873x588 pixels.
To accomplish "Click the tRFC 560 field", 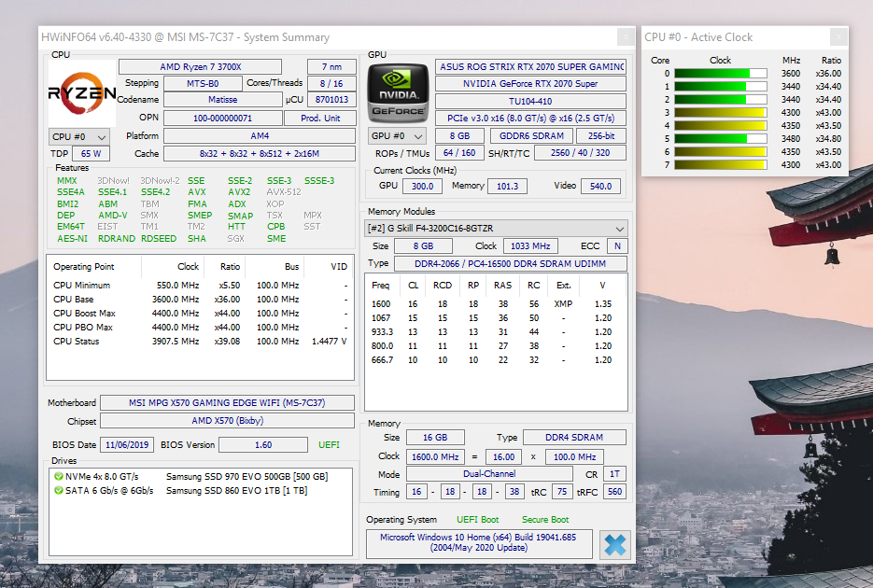I will (x=614, y=492).
